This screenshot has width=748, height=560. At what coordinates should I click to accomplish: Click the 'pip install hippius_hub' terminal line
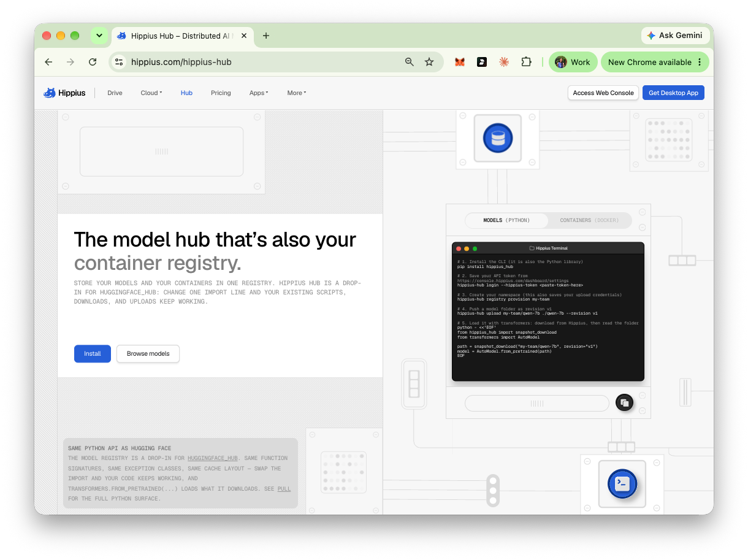coord(485,267)
